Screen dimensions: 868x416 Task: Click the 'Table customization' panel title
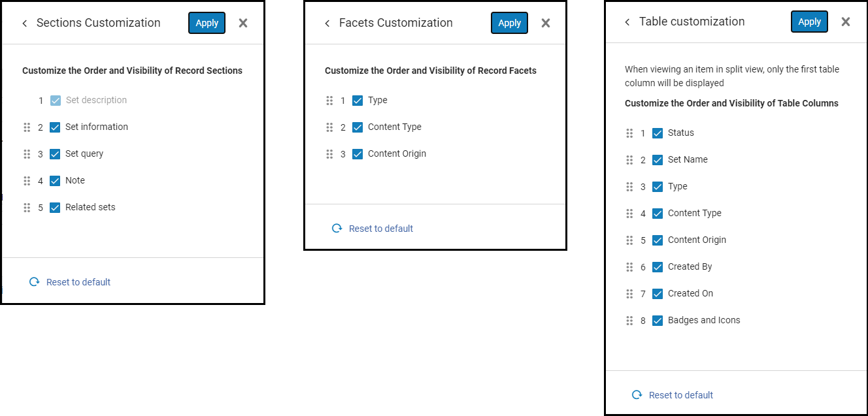click(692, 22)
